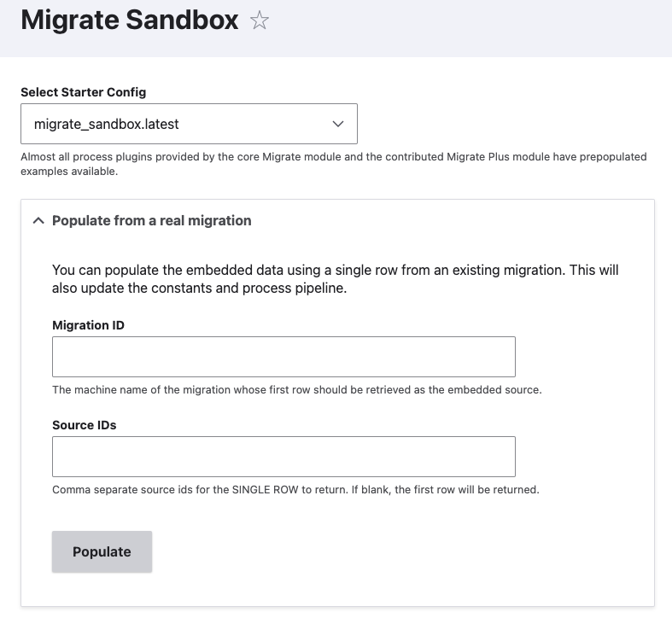This screenshot has width=672, height=618.
Task: Open the Select Starter Config dropdown
Action: click(x=189, y=124)
